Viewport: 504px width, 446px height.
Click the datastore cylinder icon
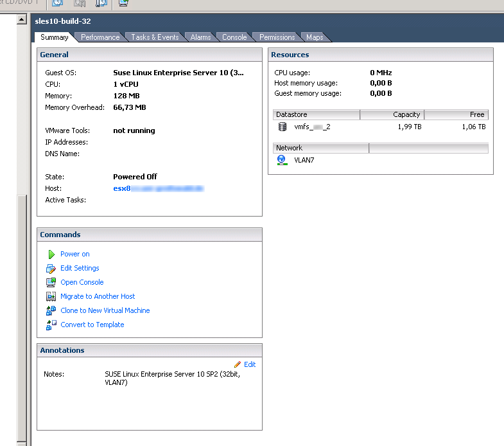coord(282,127)
